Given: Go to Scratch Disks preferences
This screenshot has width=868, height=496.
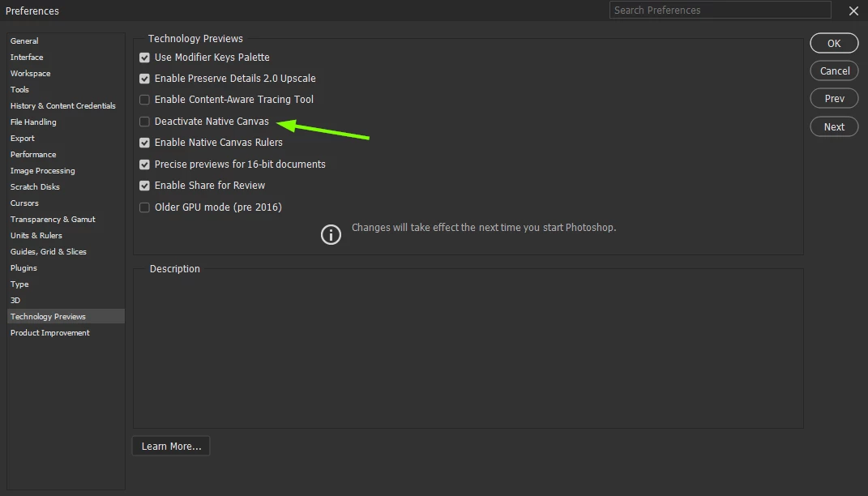Looking at the screenshot, I should pos(66,186).
